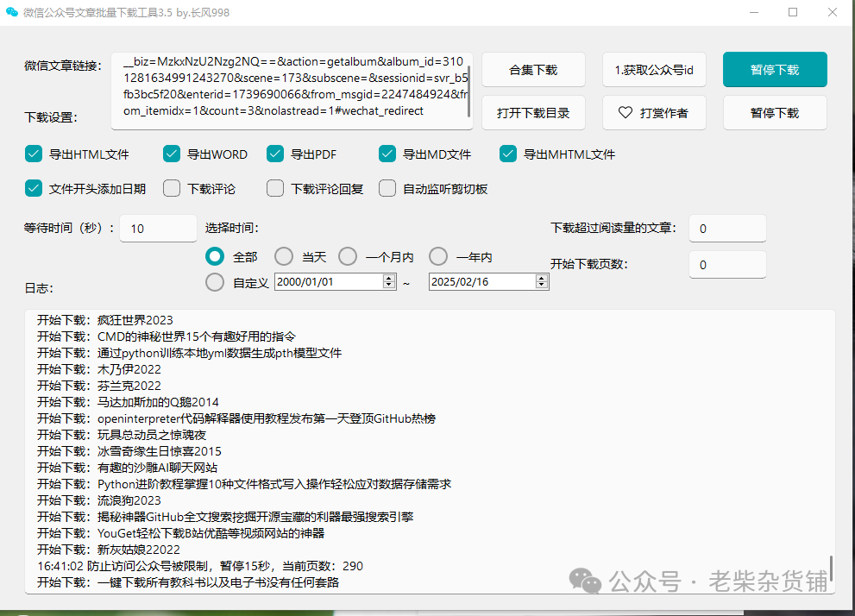
Task: Enable the 下载评论 checkbox
Action: tap(172, 189)
